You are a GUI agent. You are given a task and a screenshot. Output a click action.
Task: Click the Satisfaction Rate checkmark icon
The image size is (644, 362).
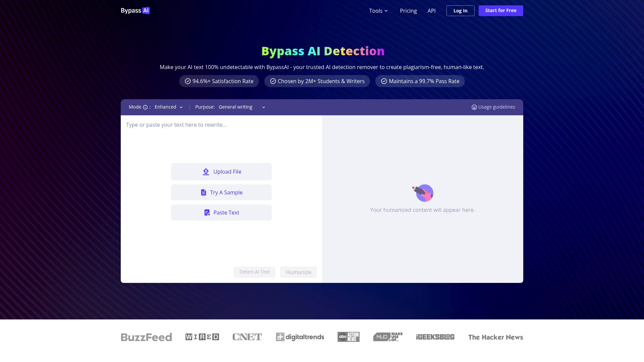click(x=188, y=81)
